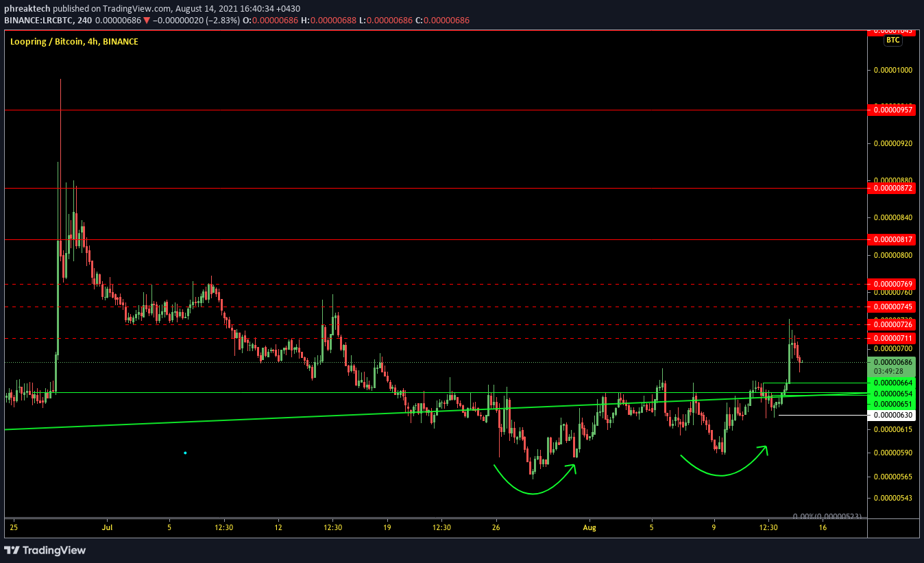Select the green 0.00000664 price label

891,383
